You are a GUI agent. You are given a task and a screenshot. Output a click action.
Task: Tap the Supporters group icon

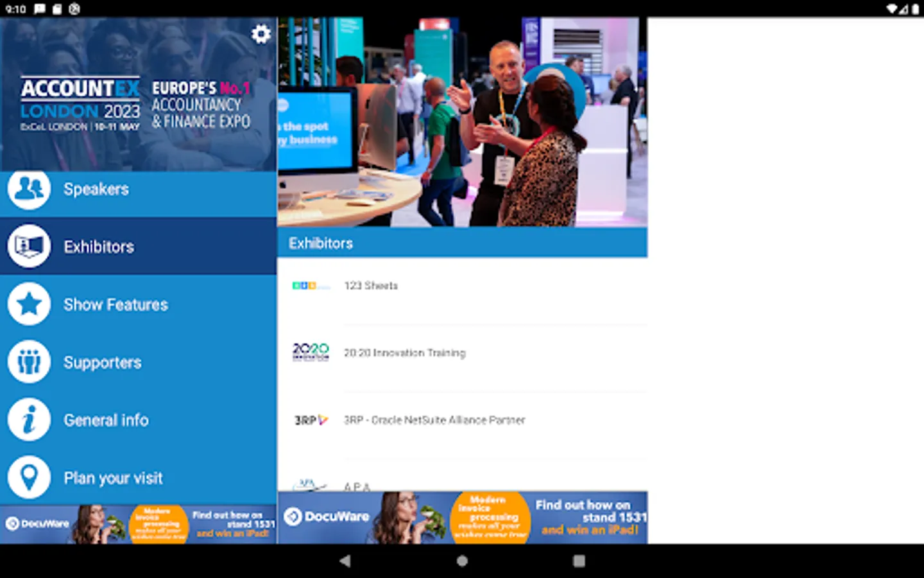(x=29, y=362)
